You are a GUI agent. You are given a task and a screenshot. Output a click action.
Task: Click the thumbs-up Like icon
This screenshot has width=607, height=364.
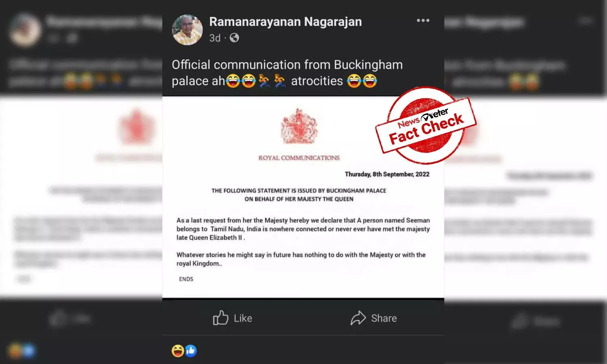click(221, 318)
